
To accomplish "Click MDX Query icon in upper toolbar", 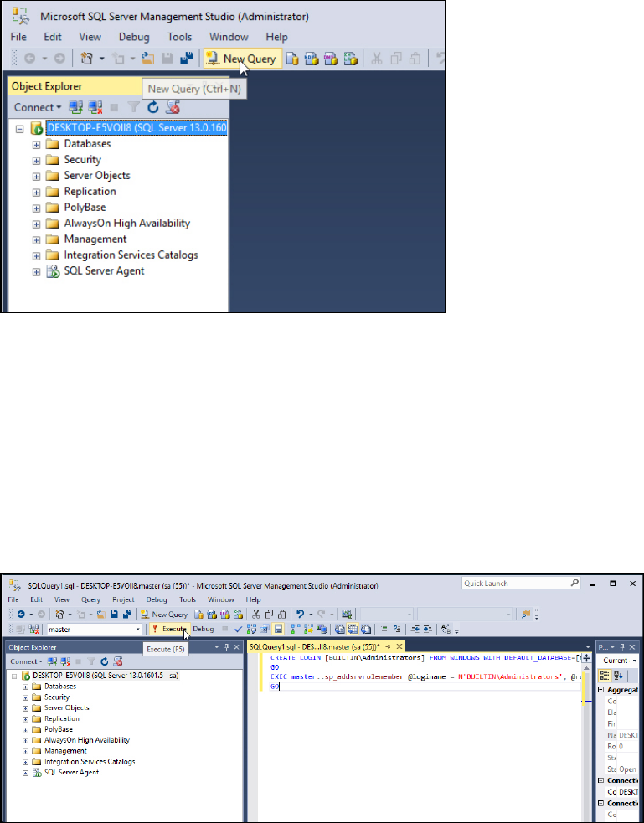I will tap(312, 59).
